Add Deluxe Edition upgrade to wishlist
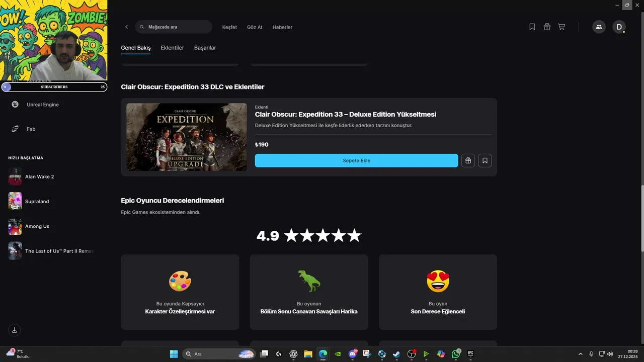The image size is (644, 362). tap(485, 160)
